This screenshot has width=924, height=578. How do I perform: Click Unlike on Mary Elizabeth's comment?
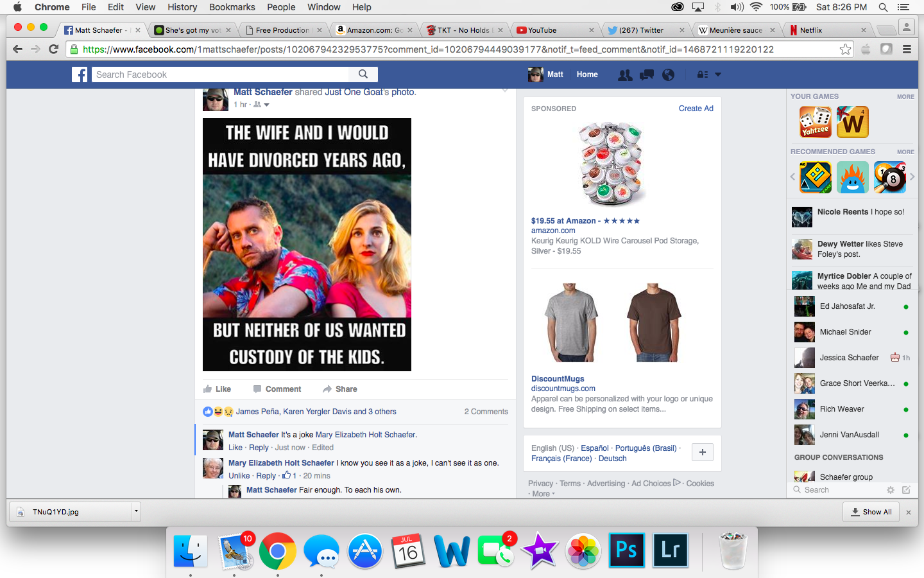tap(239, 476)
